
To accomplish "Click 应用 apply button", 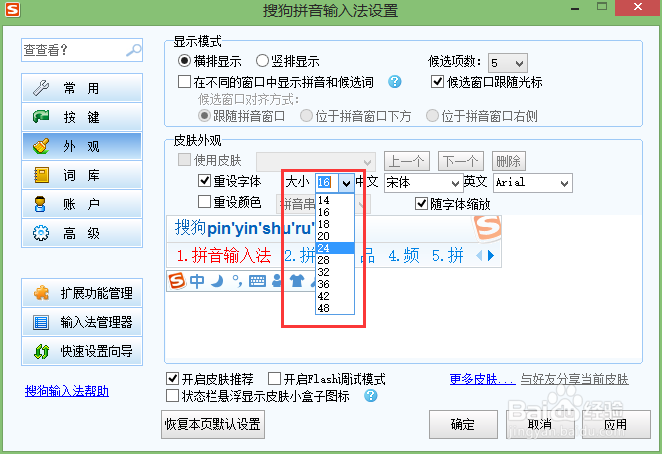I will [616, 424].
